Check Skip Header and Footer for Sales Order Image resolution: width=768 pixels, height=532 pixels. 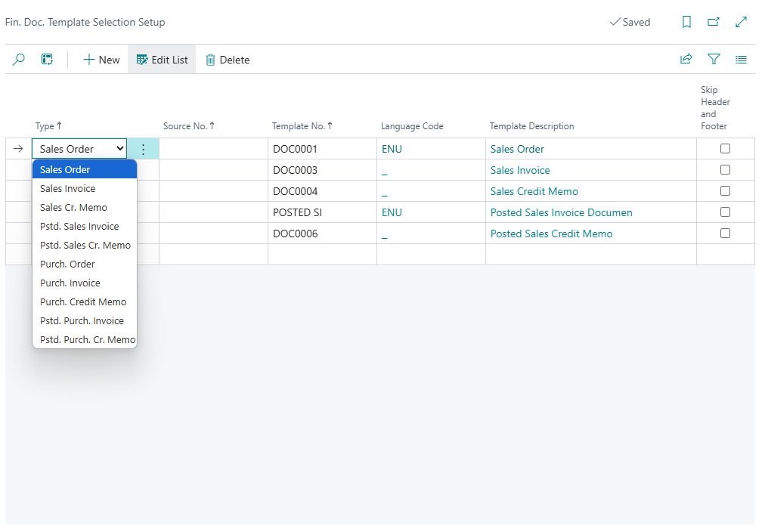(x=725, y=149)
